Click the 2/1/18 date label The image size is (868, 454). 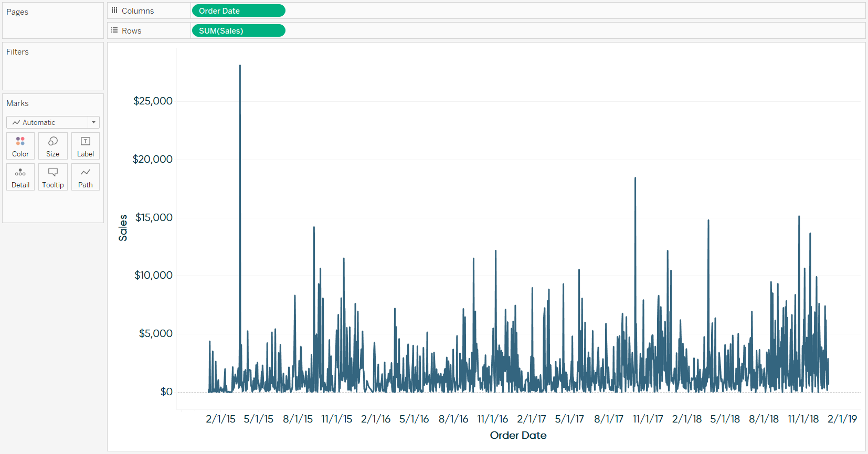point(687,419)
